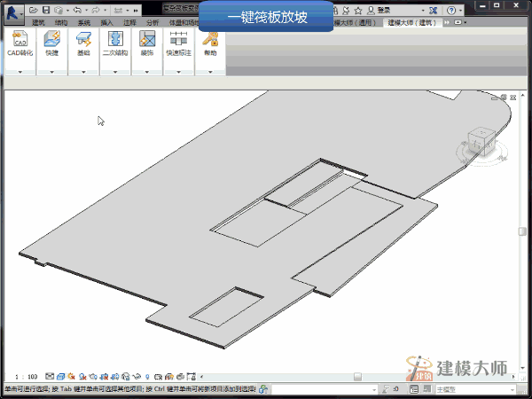This screenshot has width=532, height=399.
Task: Click the view window's restore button
Action: (504, 98)
